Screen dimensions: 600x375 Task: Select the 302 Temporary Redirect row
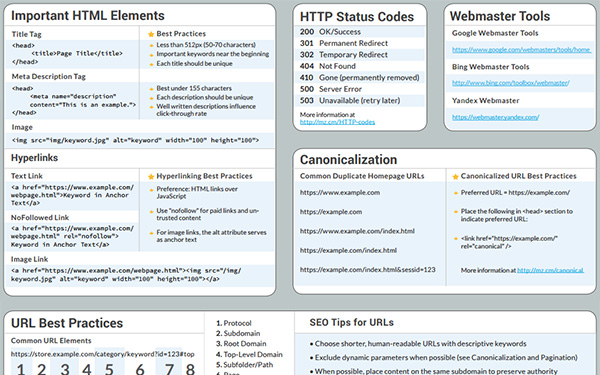pos(360,55)
